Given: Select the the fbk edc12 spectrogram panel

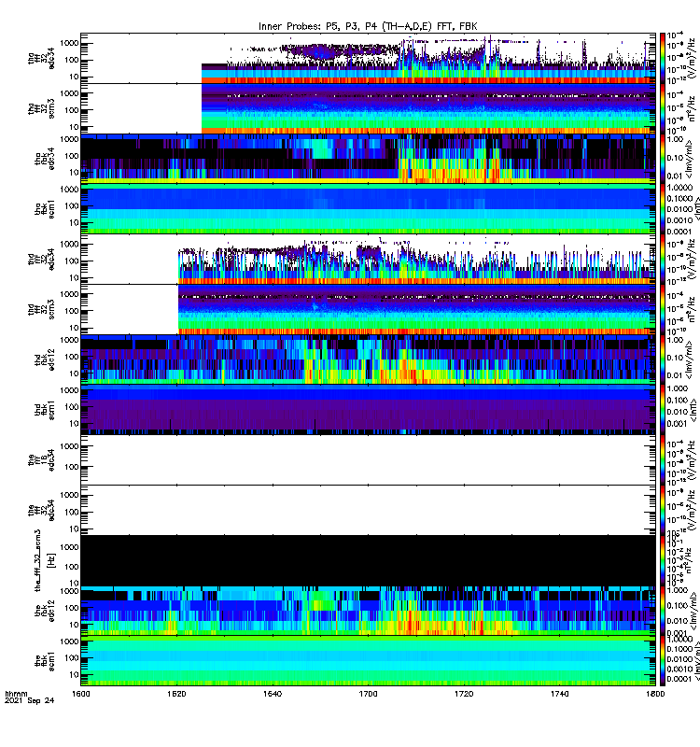Looking at the screenshot, I should tap(368, 611).
